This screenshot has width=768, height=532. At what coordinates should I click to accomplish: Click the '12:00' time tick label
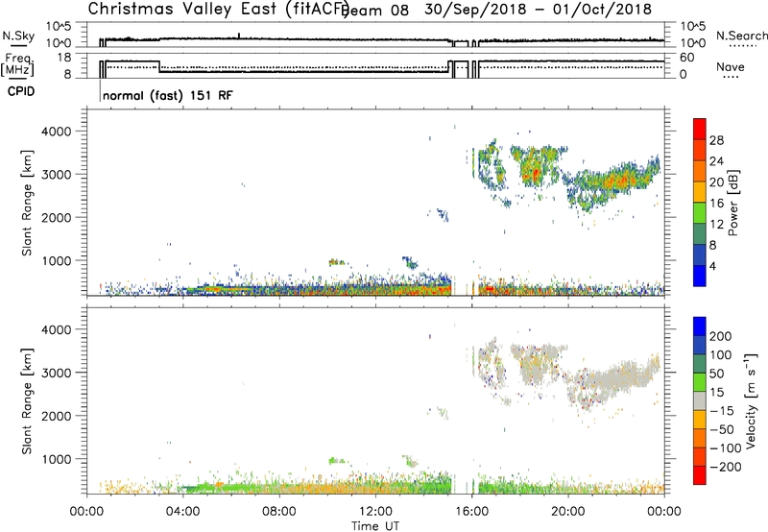(375, 512)
